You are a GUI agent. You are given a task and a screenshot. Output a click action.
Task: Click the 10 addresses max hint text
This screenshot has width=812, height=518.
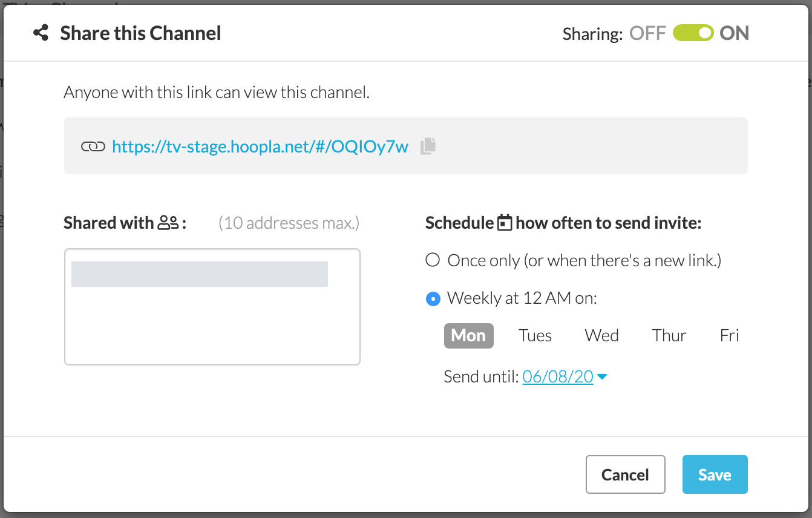click(x=289, y=223)
